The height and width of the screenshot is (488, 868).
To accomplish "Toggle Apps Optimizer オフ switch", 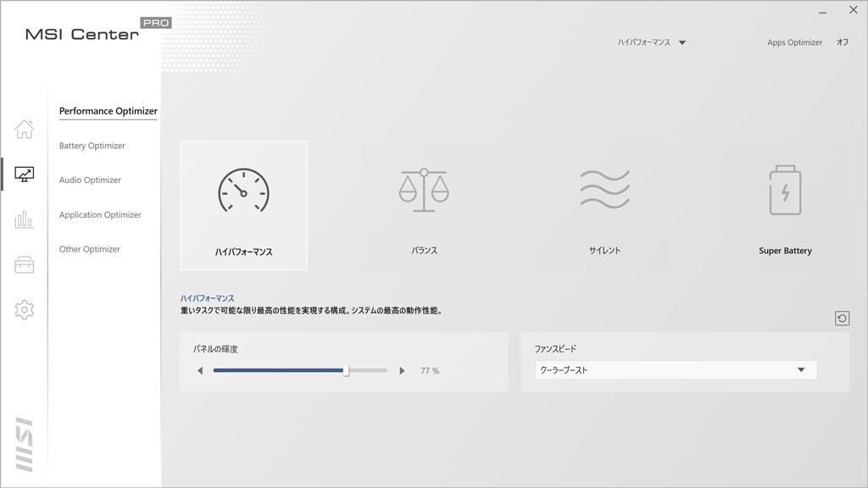I will [842, 42].
